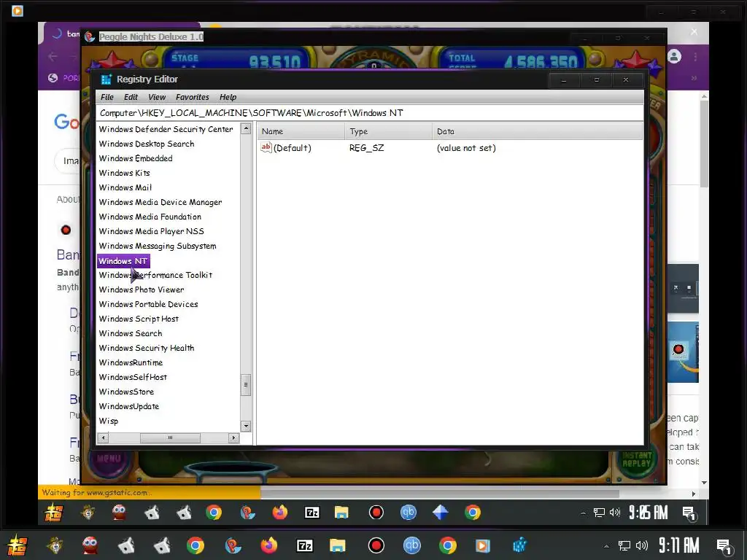
Task: Select the Windows Media Foundation key
Action: 150,217
